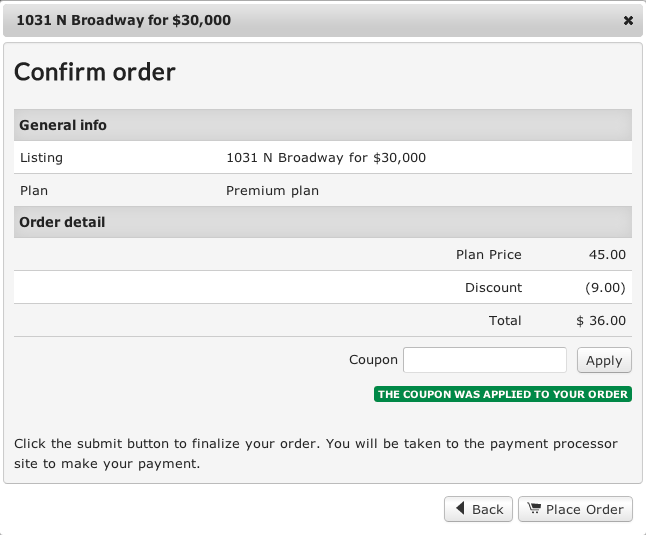646x535 pixels.
Task: Click the Order detail section header
Action: [x=62, y=222]
